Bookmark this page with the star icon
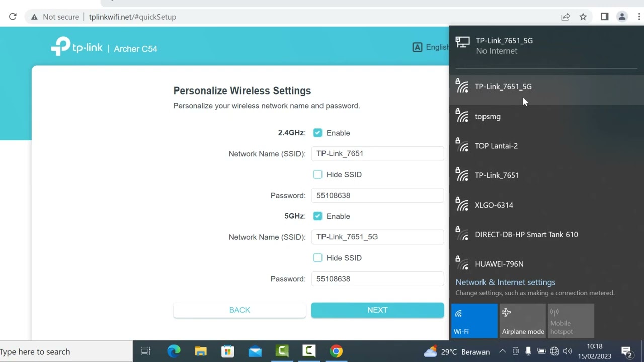This screenshot has height=362, width=644. 583,17
